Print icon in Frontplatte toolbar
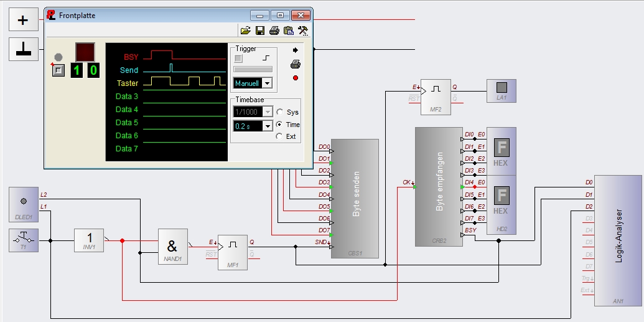 pyautogui.click(x=274, y=31)
